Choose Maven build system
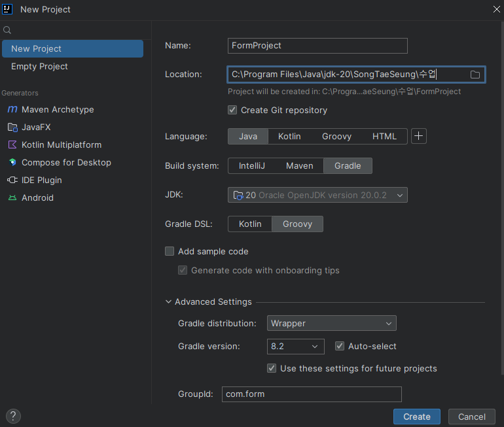Image resolution: width=504 pixels, height=427 pixels. pos(299,165)
